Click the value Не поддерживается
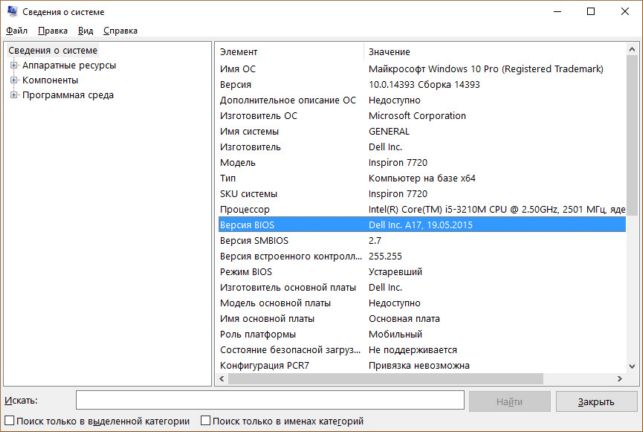Screen dimensions: 643x432 point(413,350)
